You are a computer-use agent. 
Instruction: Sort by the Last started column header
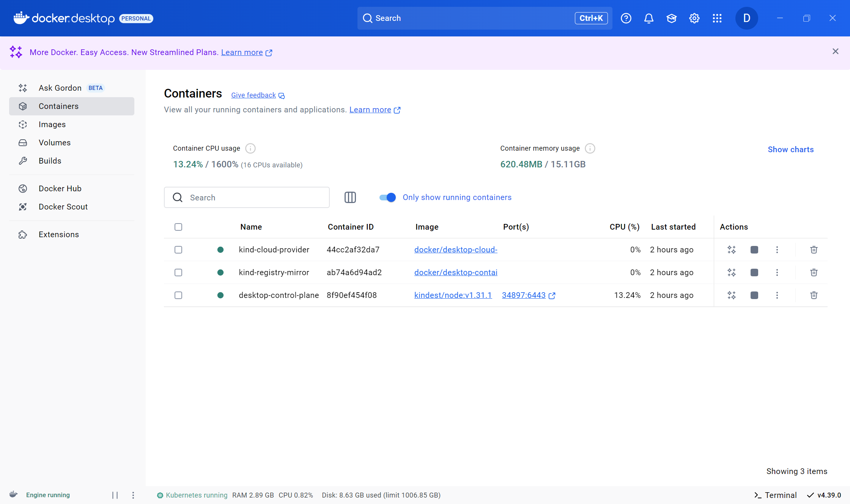(x=673, y=227)
